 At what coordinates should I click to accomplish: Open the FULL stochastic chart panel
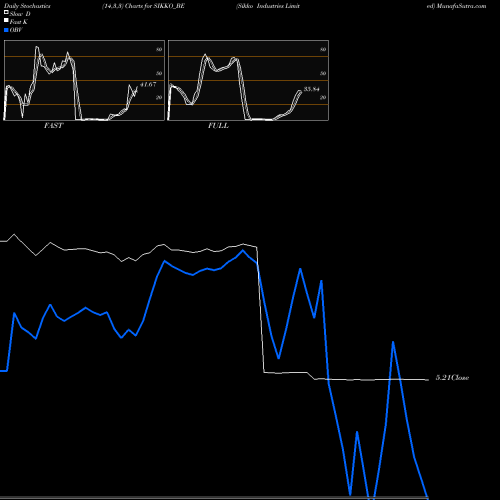(248, 80)
